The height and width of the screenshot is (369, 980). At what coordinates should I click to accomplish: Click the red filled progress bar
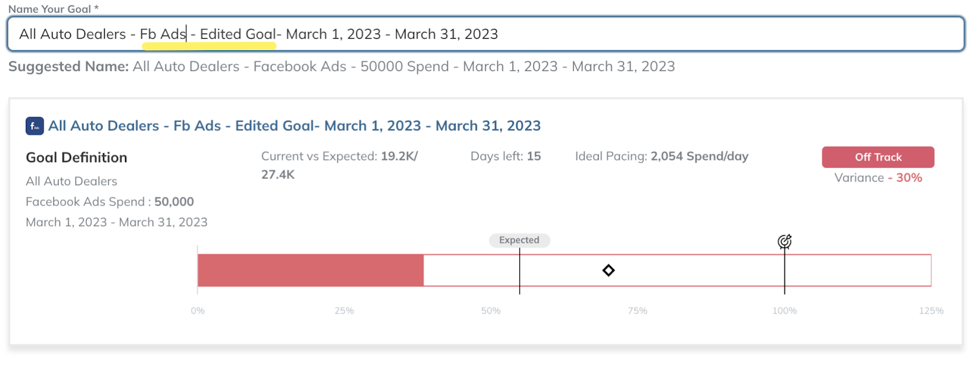tap(311, 270)
